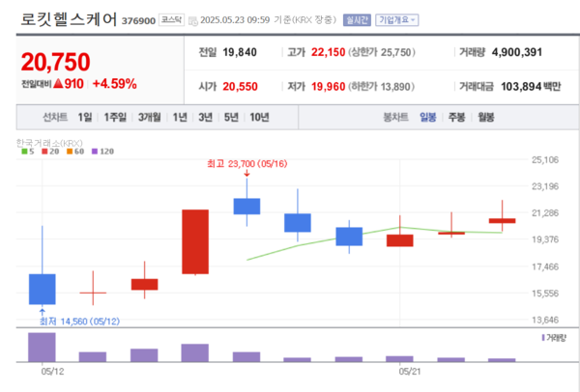Click the 25,106 price axis label
The image size is (580, 392).
[545, 160]
